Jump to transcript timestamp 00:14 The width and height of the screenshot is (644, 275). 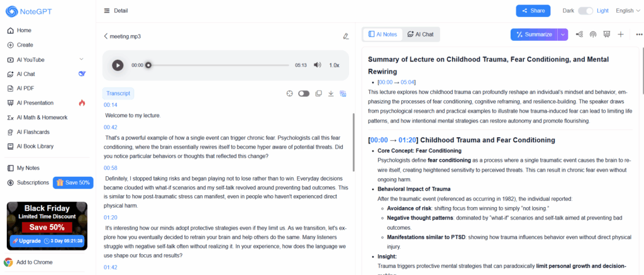click(111, 105)
